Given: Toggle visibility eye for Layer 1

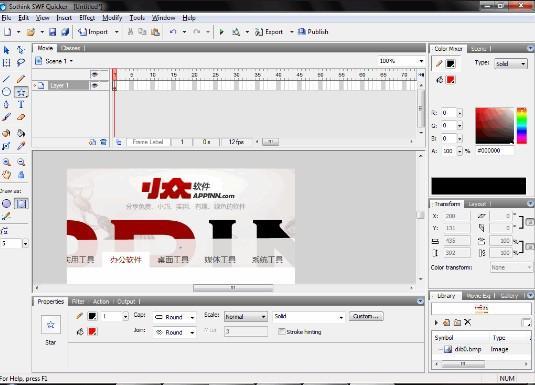Looking at the screenshot, I should [95, 85].
